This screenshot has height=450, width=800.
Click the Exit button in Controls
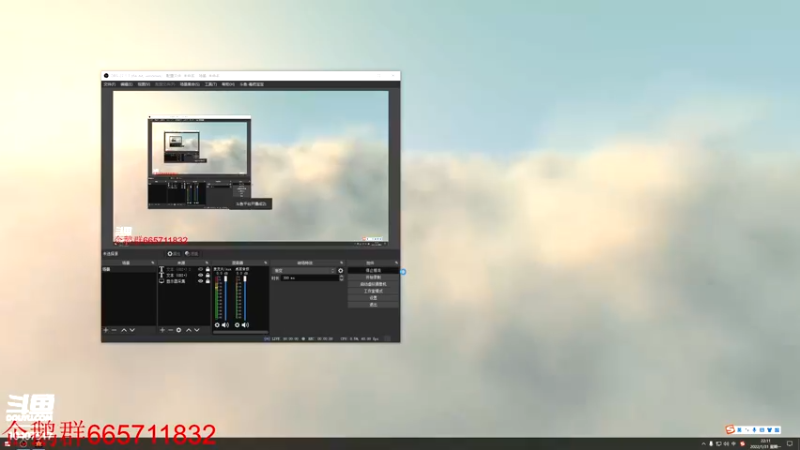tap(373, 305)
